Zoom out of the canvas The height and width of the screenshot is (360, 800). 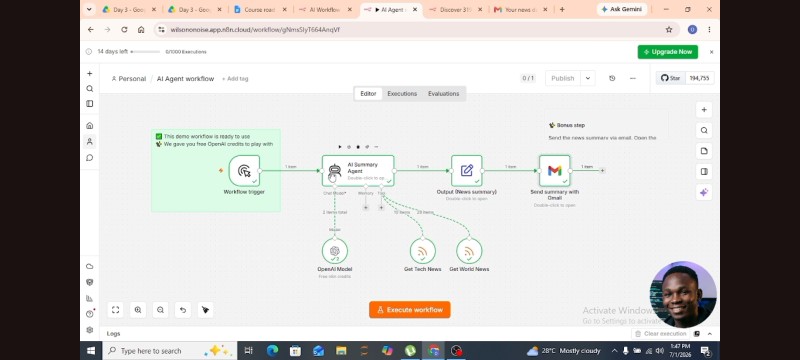click(160, 310)
